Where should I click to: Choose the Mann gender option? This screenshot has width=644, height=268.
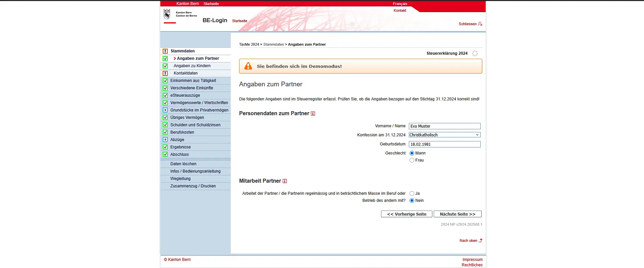coord(412,153)
